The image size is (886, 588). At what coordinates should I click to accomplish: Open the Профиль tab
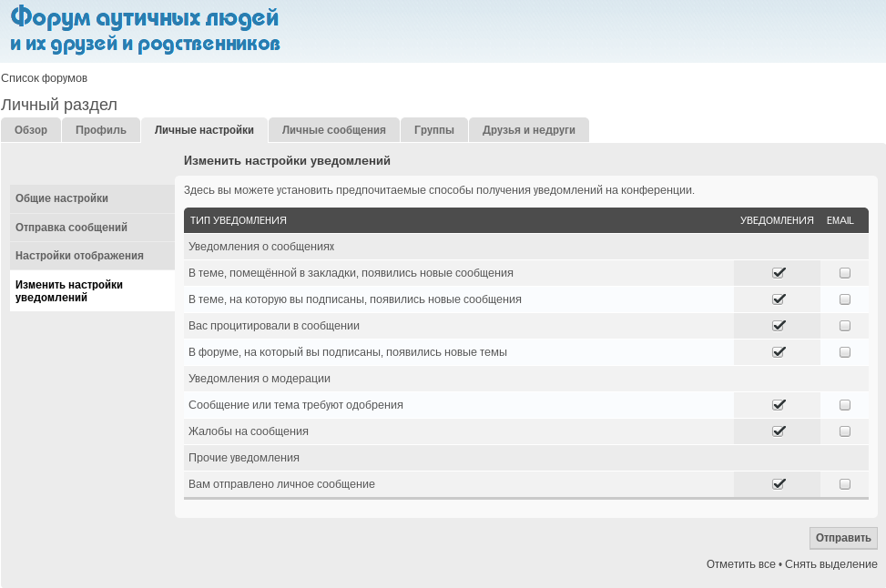[x=101, y=130]
